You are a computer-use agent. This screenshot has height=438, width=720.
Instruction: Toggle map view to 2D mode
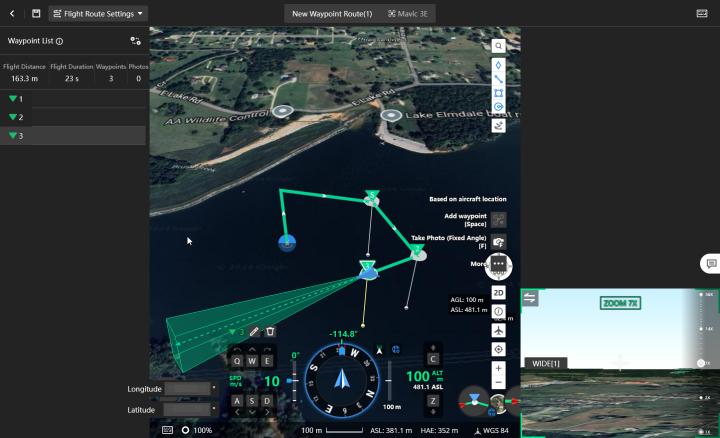(x=498, y=292)
